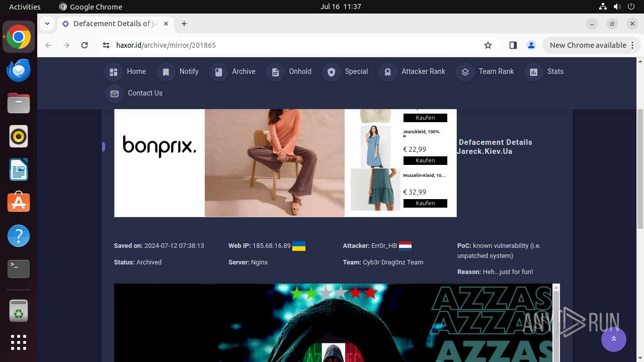Open a new browser tab

184,24
